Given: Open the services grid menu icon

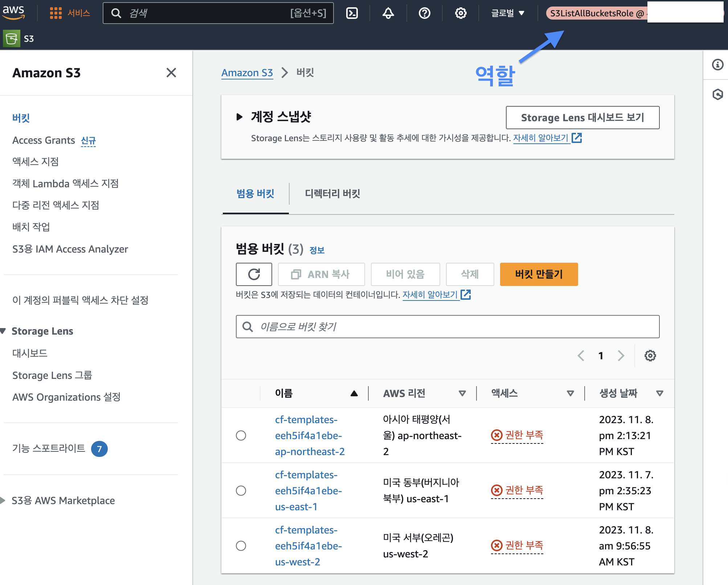Looking at the screenshot, I should point(56,13).
